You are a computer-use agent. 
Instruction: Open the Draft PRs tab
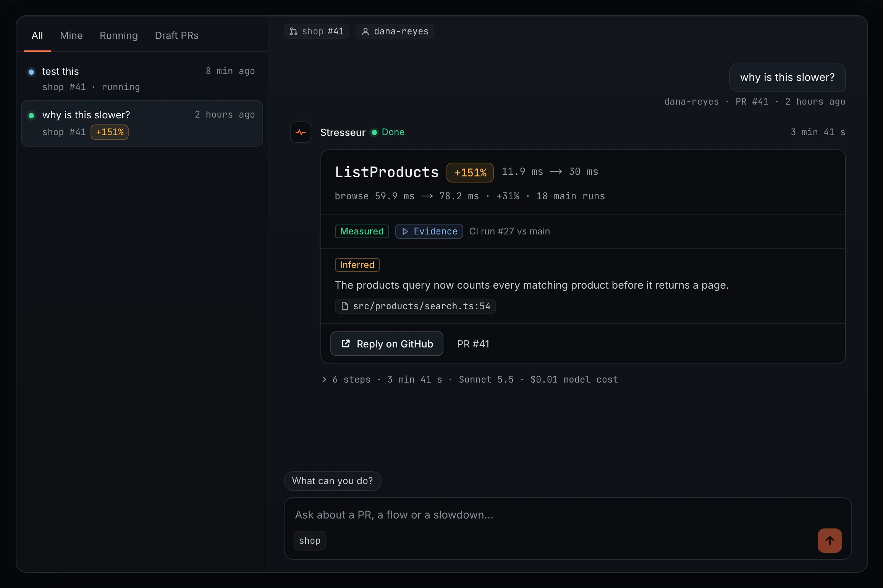(176, 36)
